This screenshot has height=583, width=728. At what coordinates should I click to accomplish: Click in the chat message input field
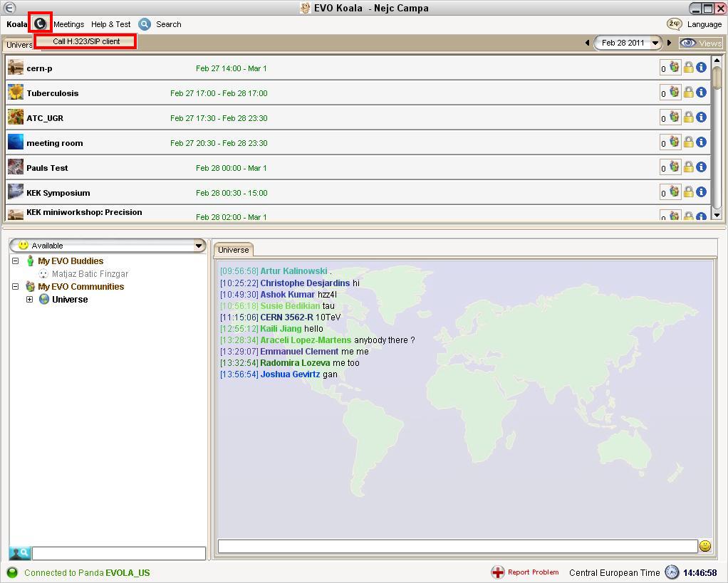tap(458, 546)
